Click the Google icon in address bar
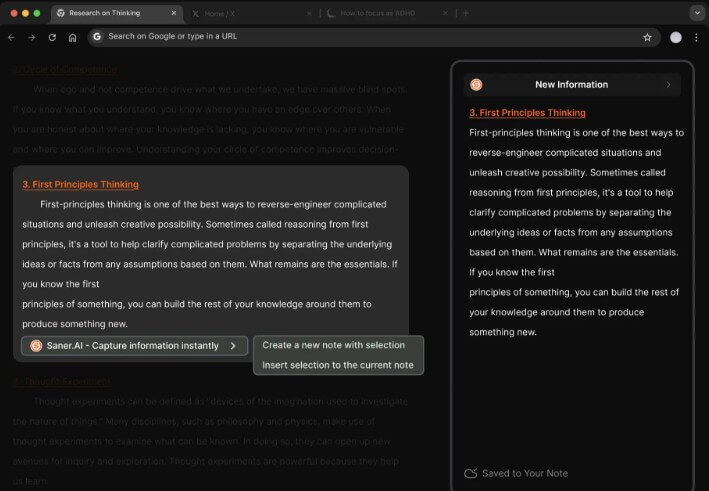The image size is (709, 491). (x=97, y=36)
